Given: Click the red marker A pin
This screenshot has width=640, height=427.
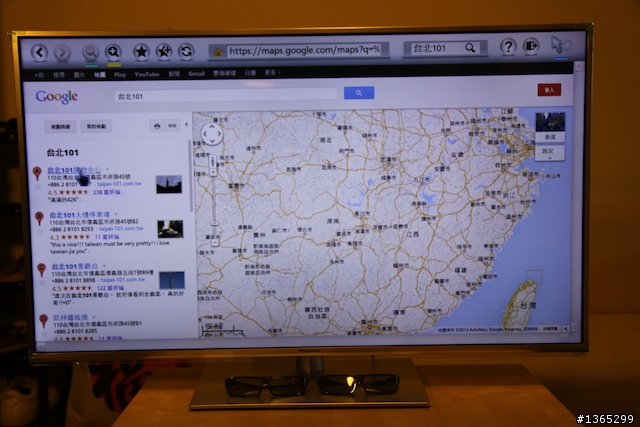Looking at the screenshot, I should coord(37,173).
